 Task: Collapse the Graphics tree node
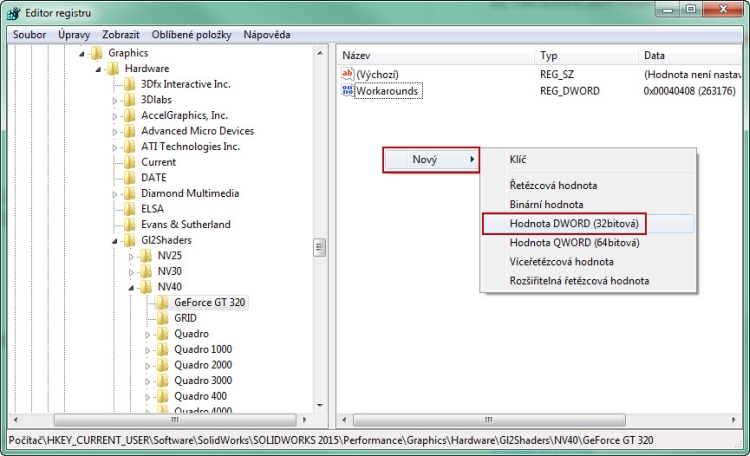click(82, 54)
